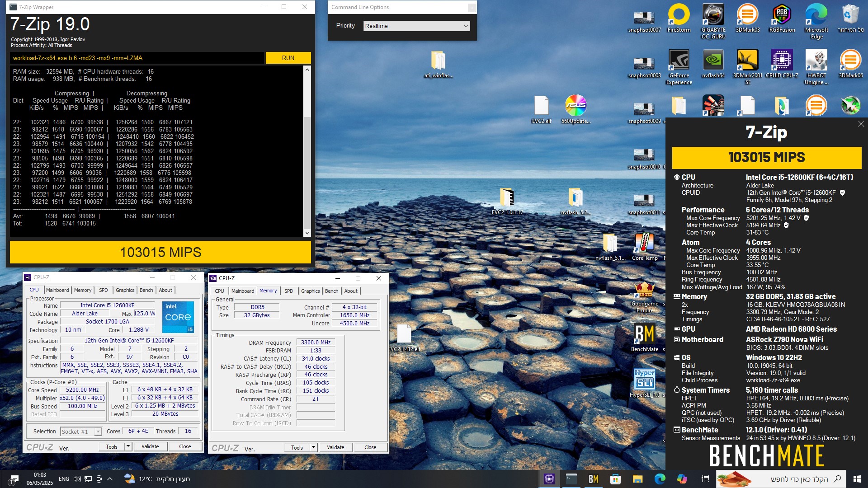The height and width of the screenshot is (488, 868).
Task: Open the 3DMark03 desktop shortcut
Action: pyautogui.click(x=747, y=18)
